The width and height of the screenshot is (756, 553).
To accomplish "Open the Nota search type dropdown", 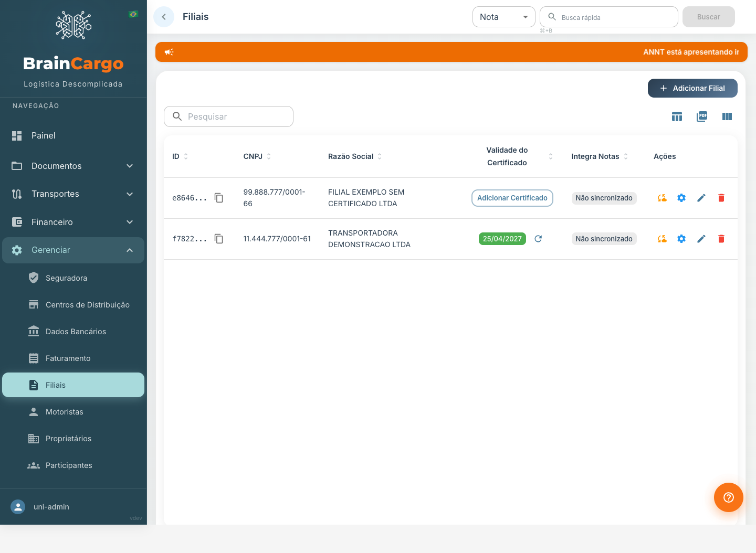I will (x=504, y=17).
